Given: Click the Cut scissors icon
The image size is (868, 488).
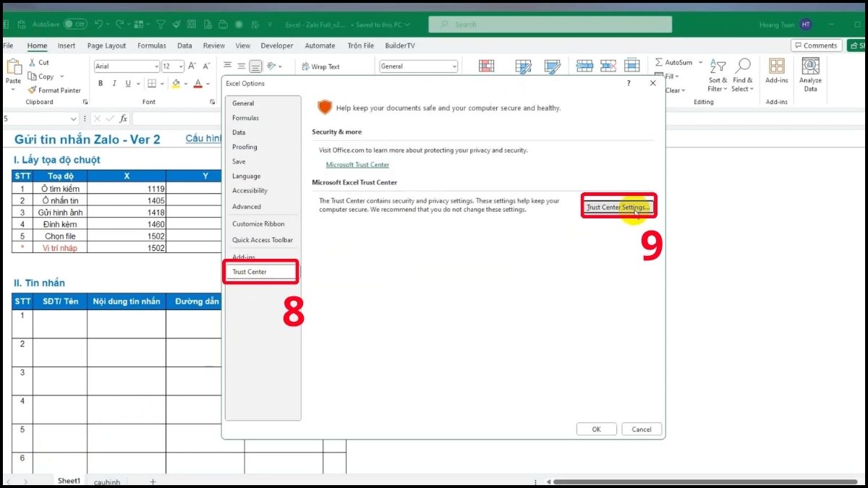Looking at the screenshot, I should click(33, 63).
